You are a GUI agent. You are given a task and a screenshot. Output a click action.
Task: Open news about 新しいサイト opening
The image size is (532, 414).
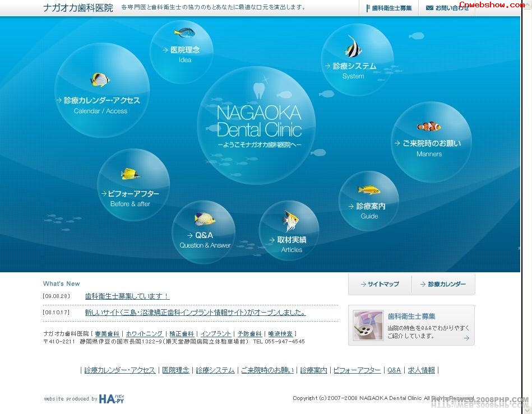pyautogui.click(x=196, y=312)
